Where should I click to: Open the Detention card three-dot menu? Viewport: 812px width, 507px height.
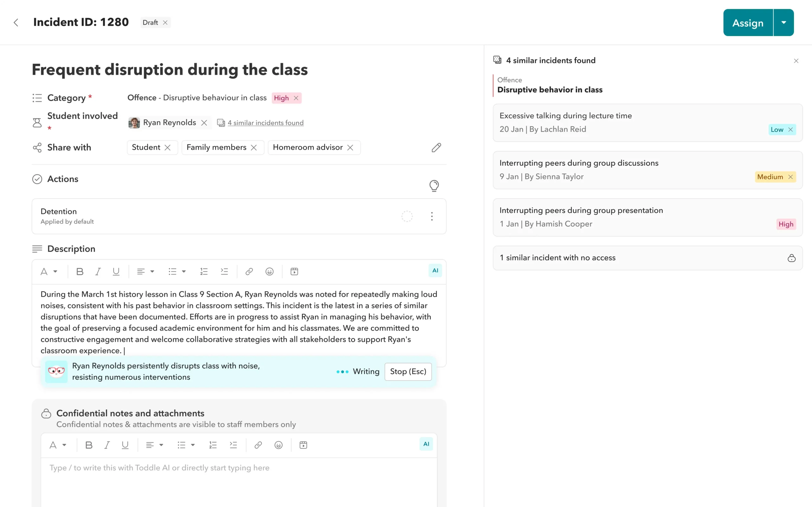(432, 216)
